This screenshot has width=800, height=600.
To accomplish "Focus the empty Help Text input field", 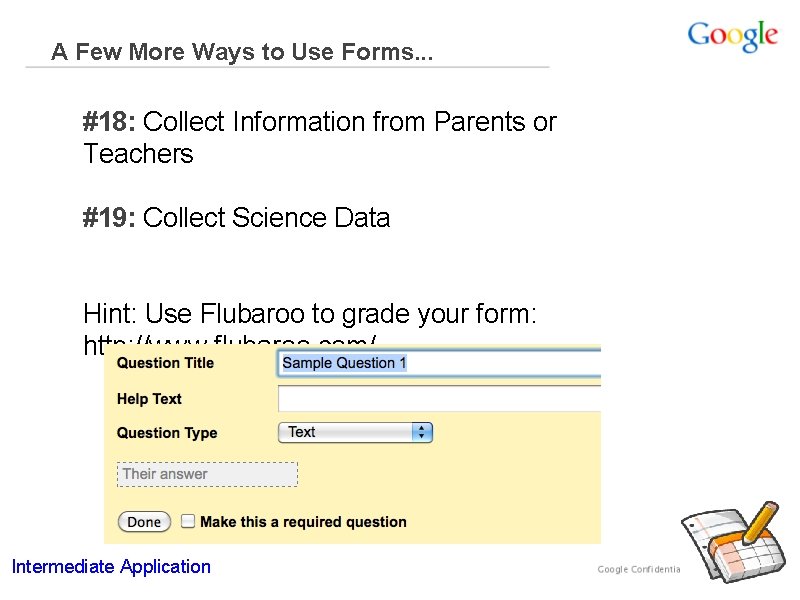I will click(x=438, y=399).
